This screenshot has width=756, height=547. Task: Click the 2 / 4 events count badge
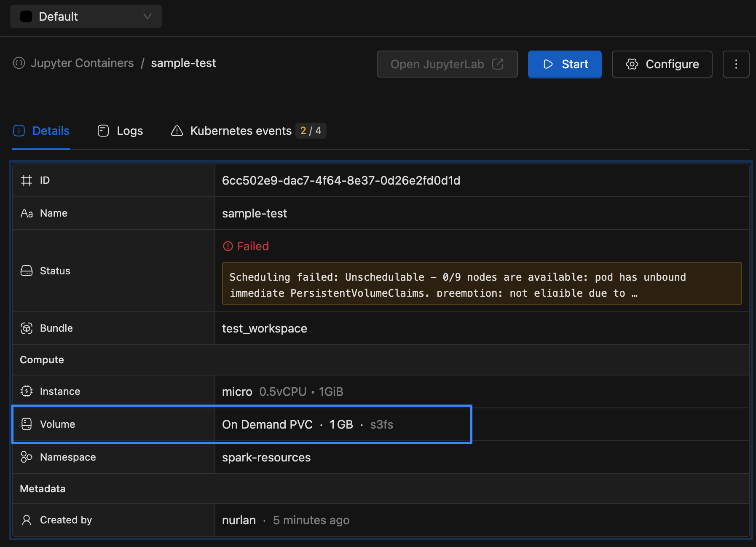click(x=311, y=131)
